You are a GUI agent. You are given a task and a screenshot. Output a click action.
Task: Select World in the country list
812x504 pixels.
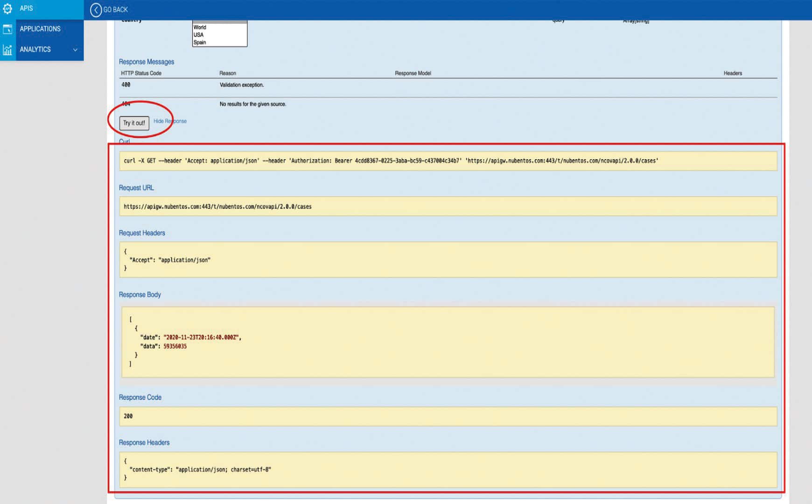pyautogui.click(x=200, y=28)
